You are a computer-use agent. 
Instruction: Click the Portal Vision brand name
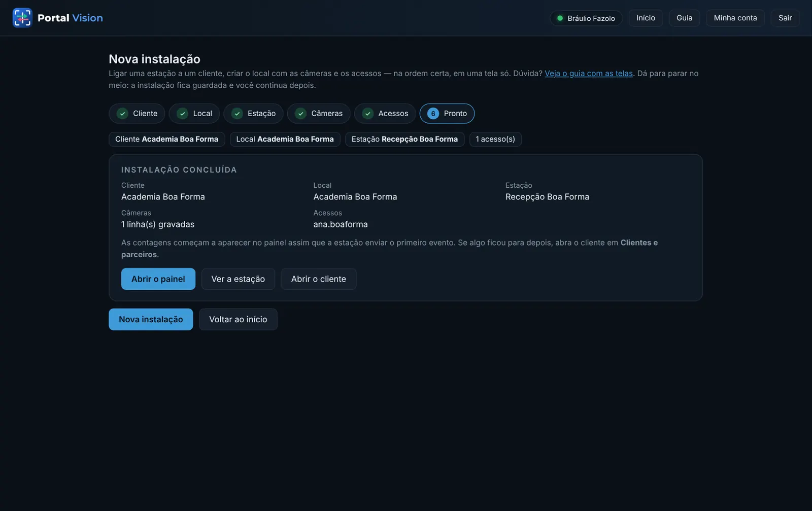pos(70,18)
